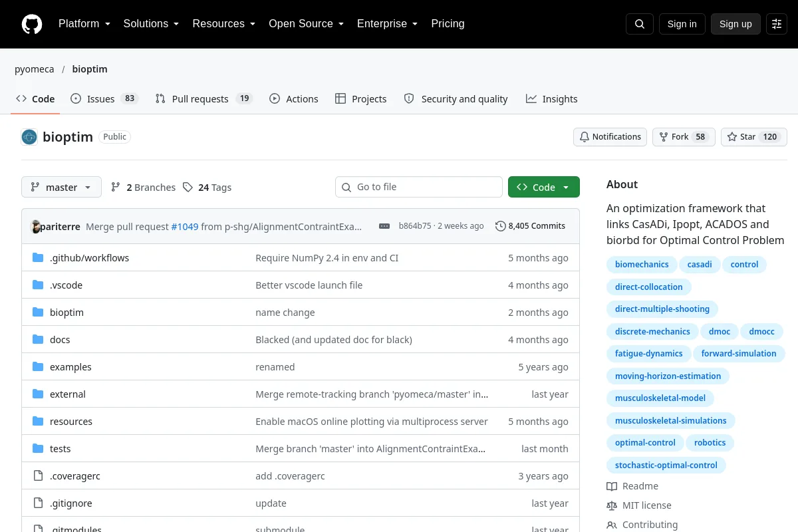Open the Pull requests tab
This screenshot has width=798, height=532.
[203, 98]
